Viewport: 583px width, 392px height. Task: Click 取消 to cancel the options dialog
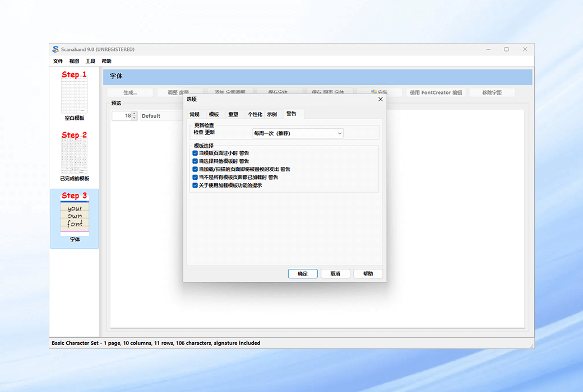[x=335, y=273]
